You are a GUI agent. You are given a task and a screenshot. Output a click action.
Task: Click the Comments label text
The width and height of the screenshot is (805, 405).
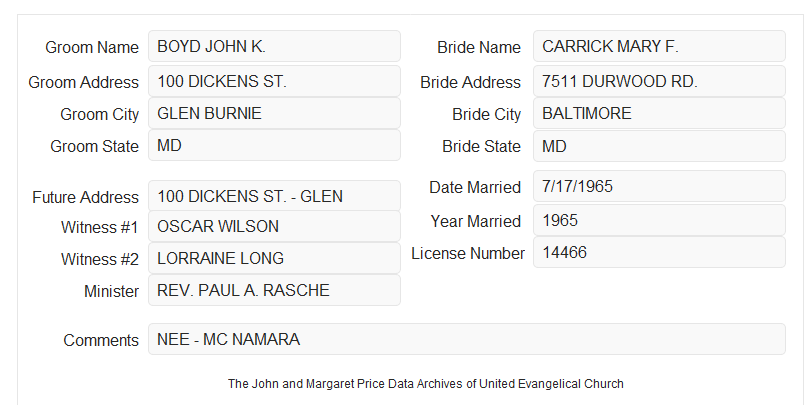point(101,340)
